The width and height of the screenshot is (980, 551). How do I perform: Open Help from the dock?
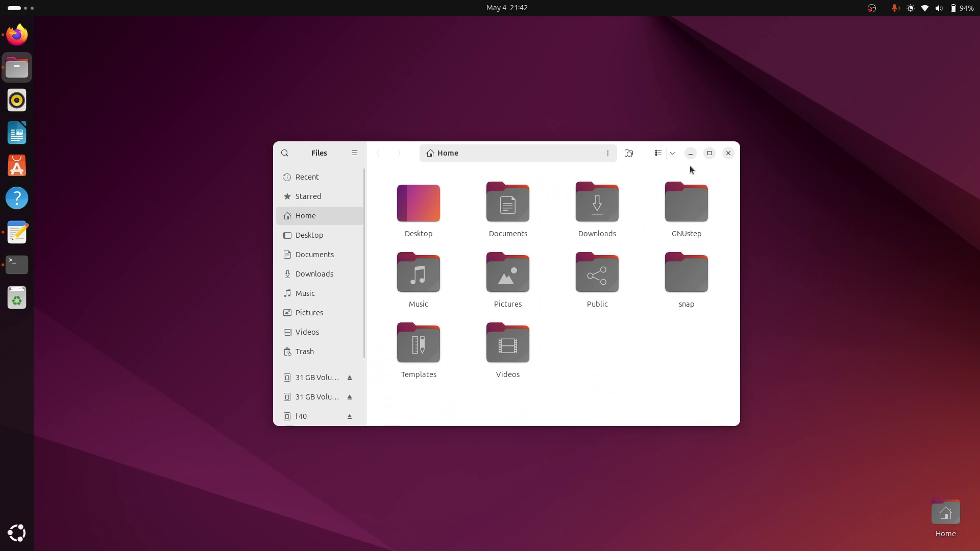[17, 198]
